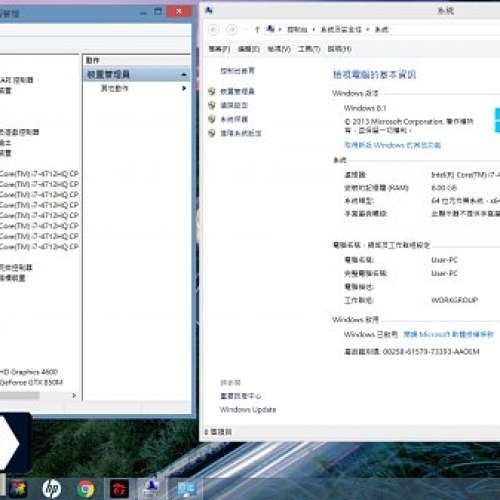Open the 檢視(V) menu
The image size is (500, 500).
coord(279,49)
